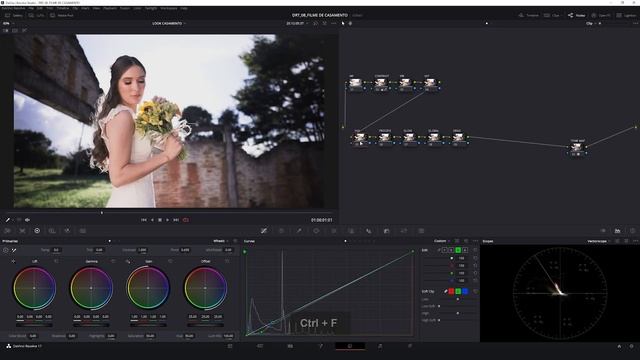Screen dimensions: 640x360
Task: Open the Vectorscope scope type dropdown
Action: coord(599,241)
